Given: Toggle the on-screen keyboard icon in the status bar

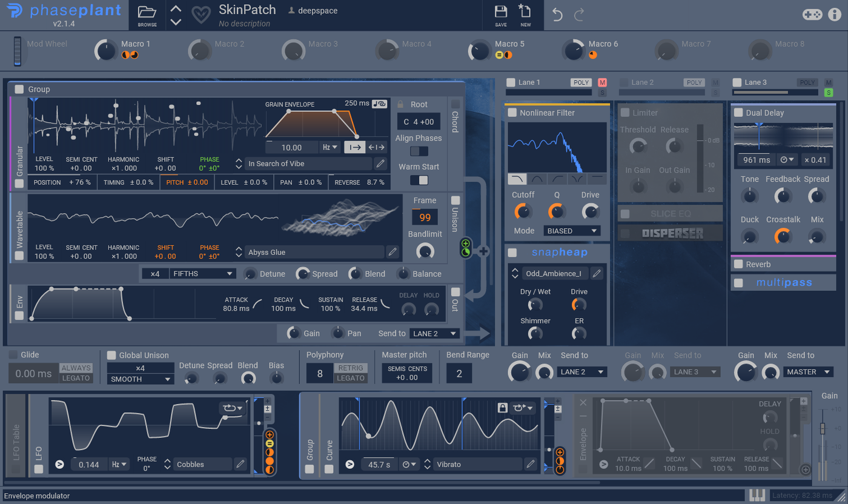Looking at the screenshot, I should coord(757,495).
